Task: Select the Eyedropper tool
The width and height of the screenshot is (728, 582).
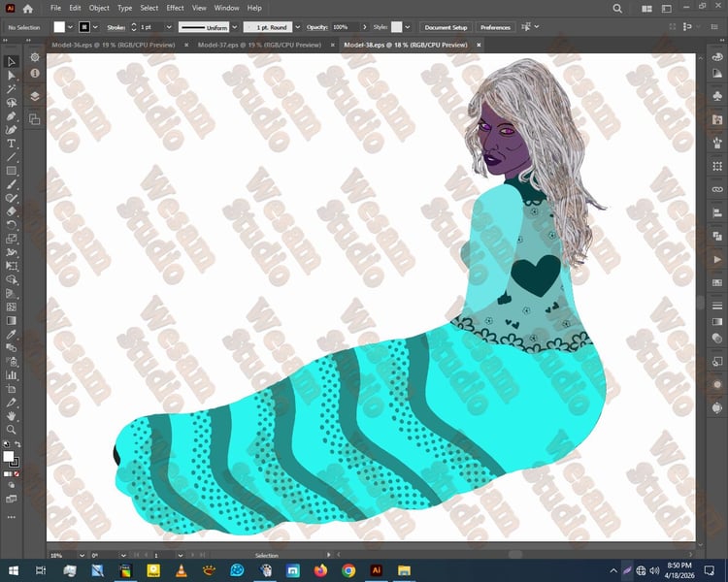Action: click(x=11, y=334)
